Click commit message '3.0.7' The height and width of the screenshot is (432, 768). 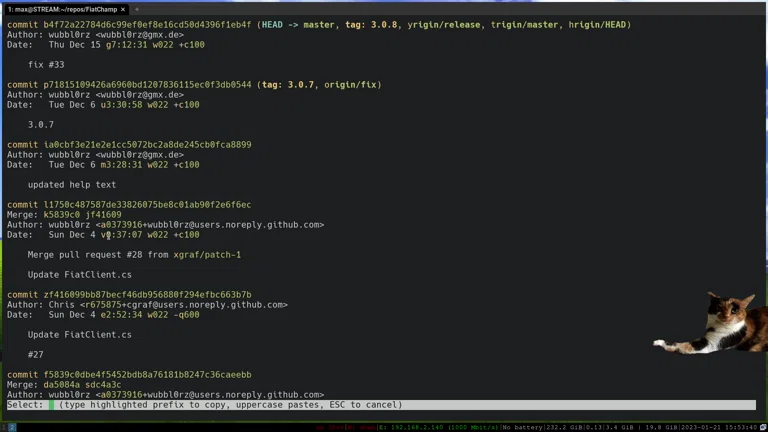tap(41, 125)
